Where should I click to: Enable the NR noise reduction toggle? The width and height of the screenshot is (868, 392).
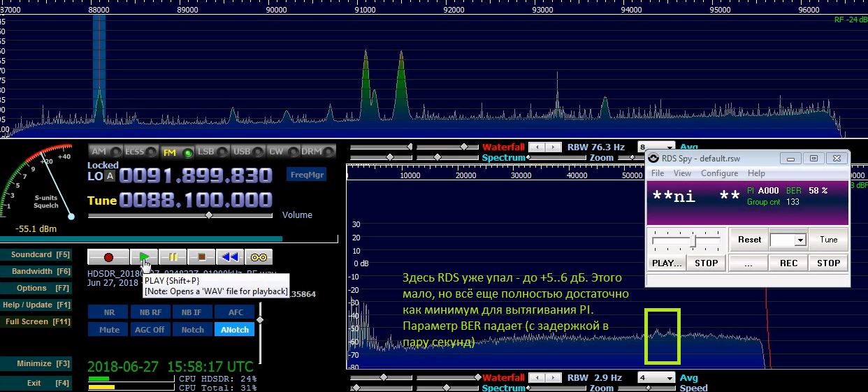tap(108, 312)
